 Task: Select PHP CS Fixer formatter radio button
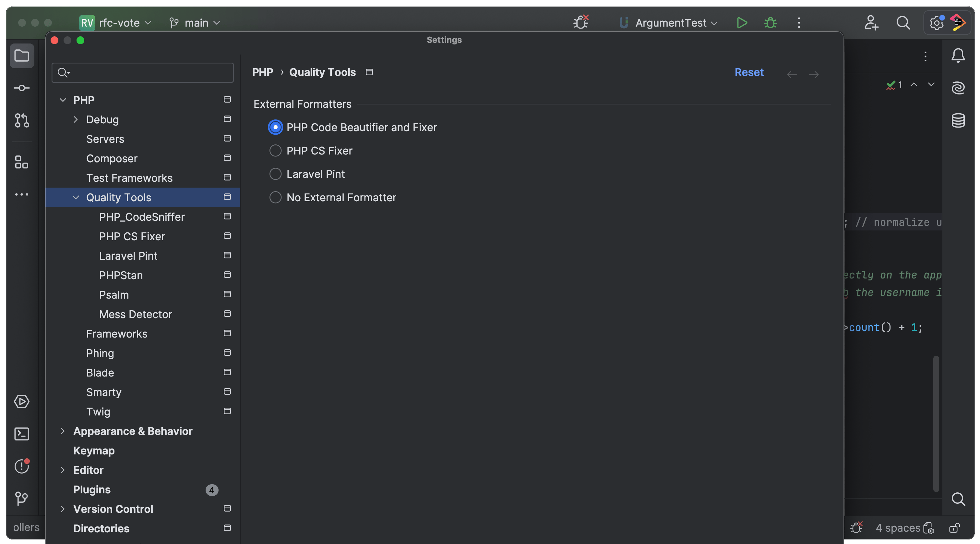pos(275,151)
